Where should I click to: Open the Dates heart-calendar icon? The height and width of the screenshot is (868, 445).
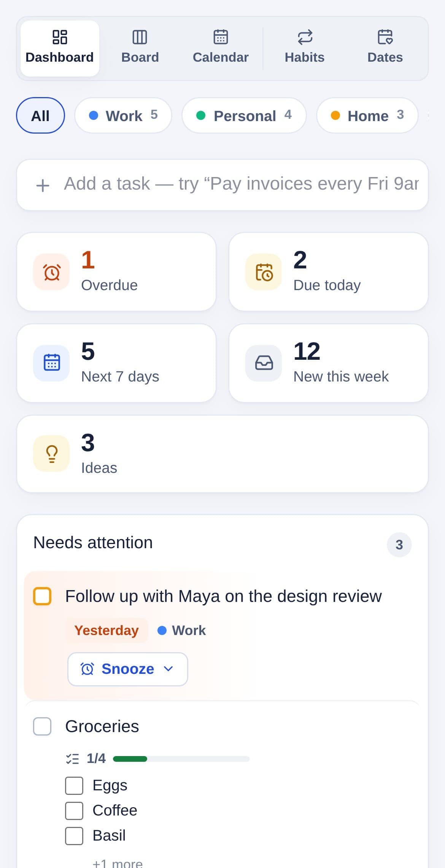[x=385, y=37]
